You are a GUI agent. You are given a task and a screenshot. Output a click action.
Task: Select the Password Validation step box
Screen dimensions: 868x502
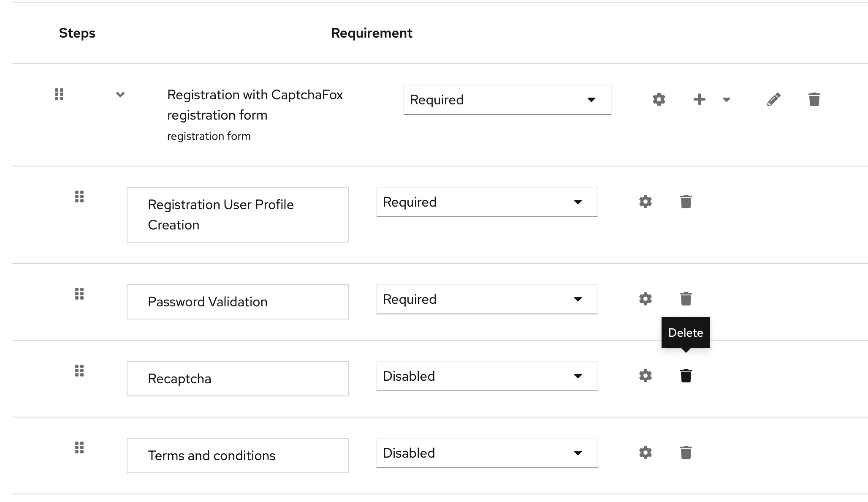(238, 302)
